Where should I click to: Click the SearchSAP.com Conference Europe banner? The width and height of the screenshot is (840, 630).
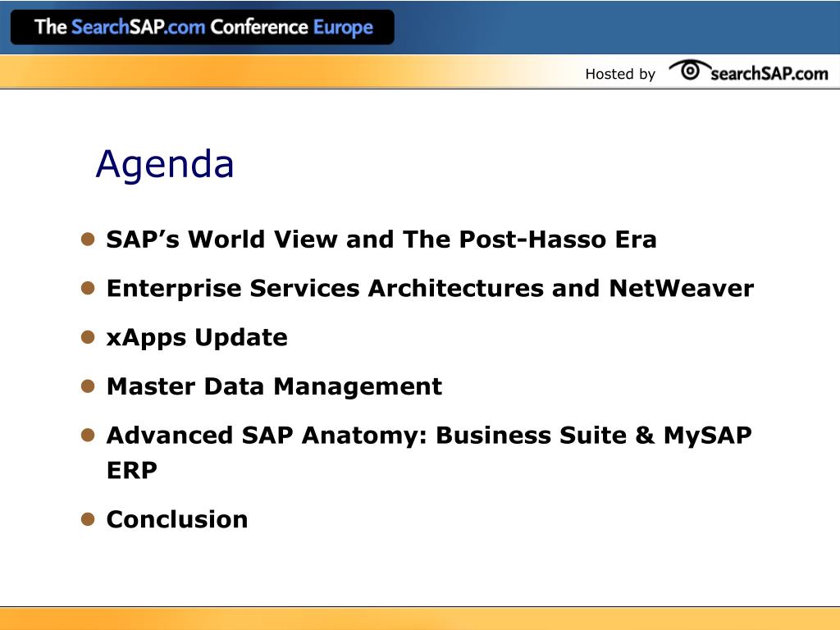tap(203, 27)
